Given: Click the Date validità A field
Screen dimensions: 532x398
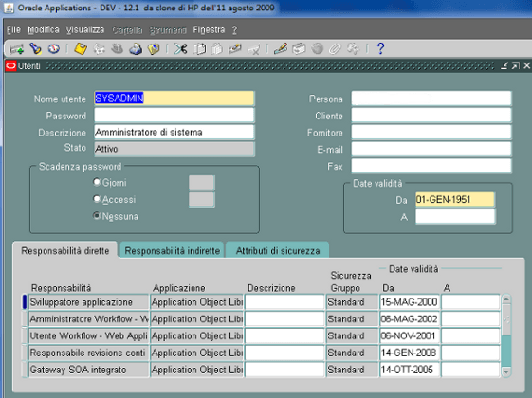Looking at the screenshot, I should pyautogui.click(x=455, y=216).
